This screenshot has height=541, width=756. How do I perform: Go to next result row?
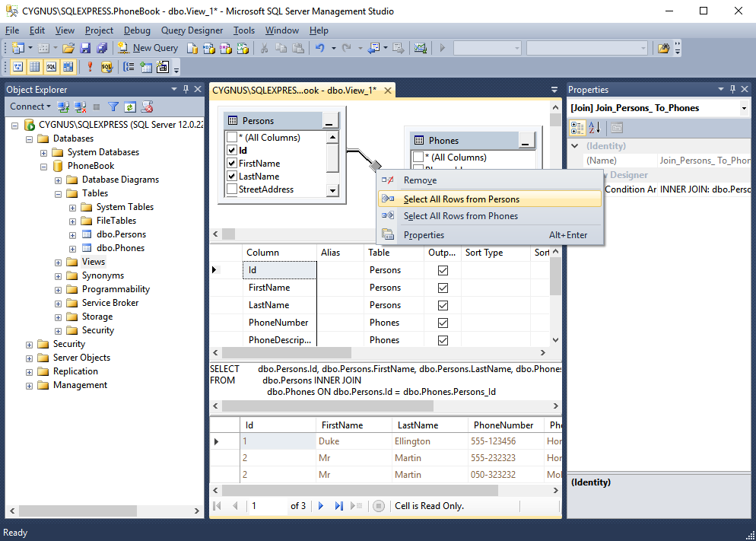pos(321,506)
